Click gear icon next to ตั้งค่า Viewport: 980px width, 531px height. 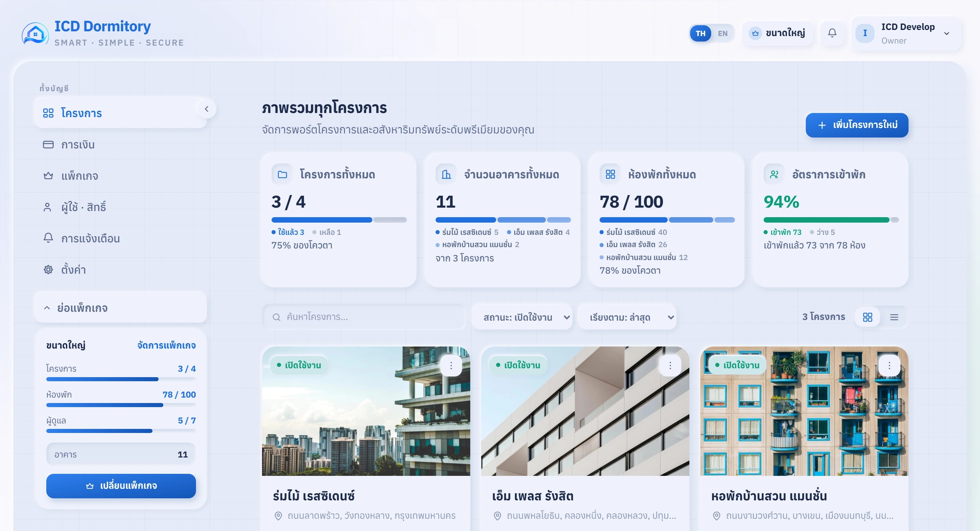coord(48,270)
